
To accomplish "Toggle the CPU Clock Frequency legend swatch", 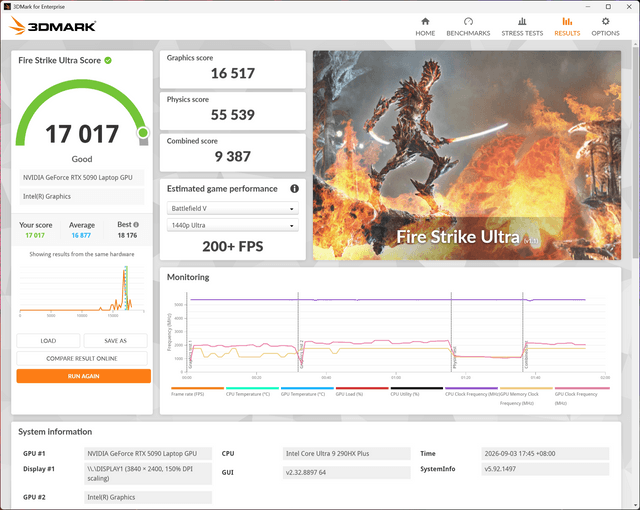I will tap(471, 388).
